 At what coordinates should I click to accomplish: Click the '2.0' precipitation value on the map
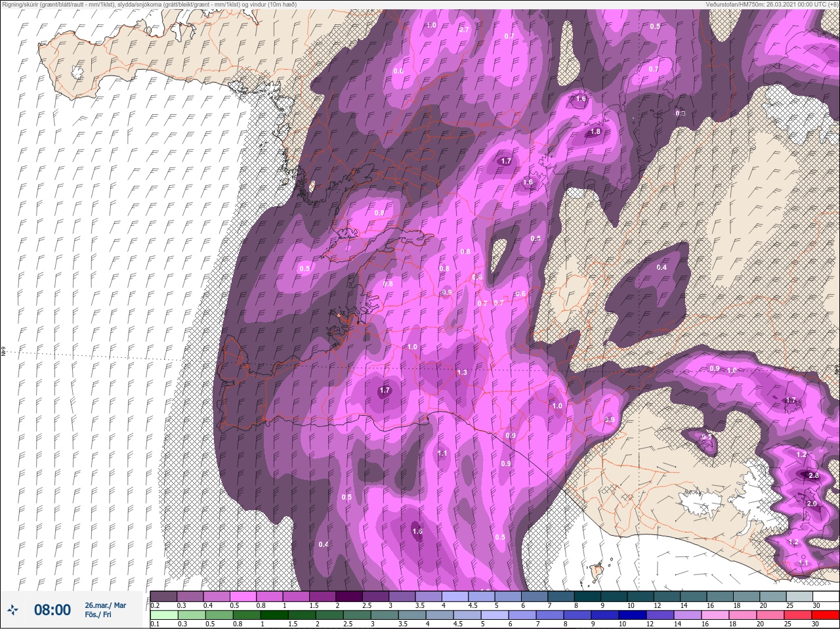[811, 504]
